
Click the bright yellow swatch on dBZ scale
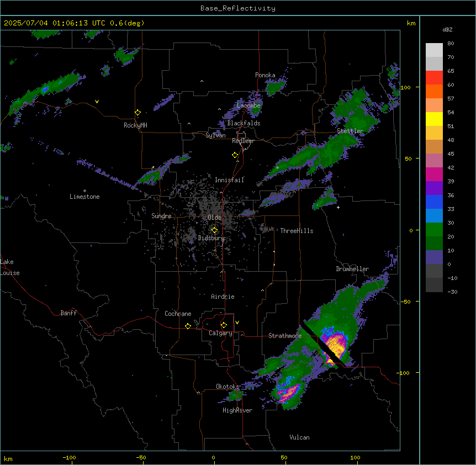pyautogui.click(x=434, y=119)
